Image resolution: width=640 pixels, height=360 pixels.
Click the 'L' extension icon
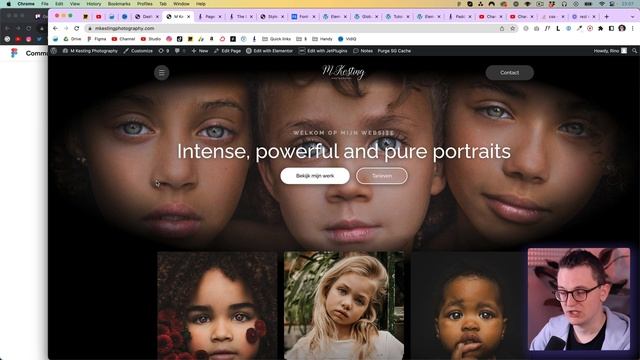pos(558,29)
